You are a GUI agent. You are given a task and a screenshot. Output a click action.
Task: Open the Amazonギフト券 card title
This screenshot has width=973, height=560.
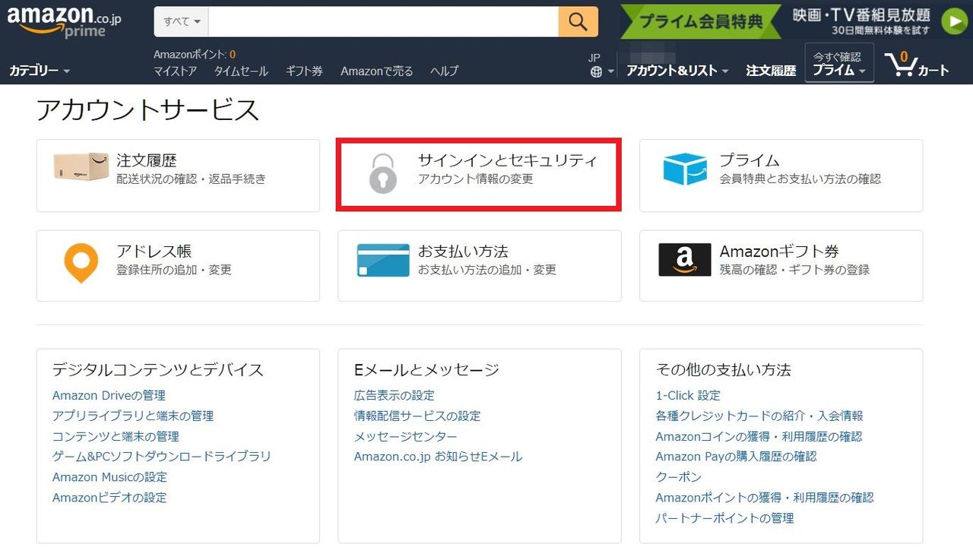[779, 252]
